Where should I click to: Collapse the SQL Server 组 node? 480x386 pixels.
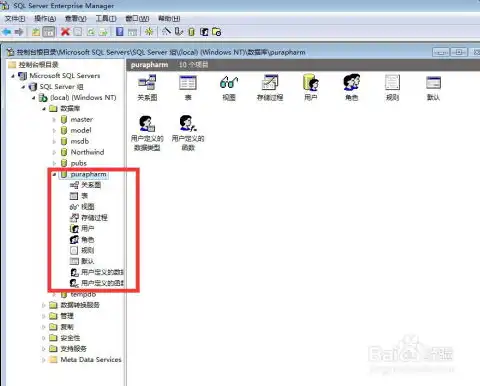pos(23,87)
